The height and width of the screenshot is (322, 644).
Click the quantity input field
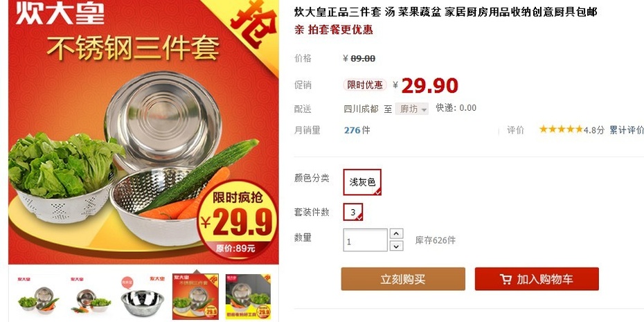coord(365,240)
